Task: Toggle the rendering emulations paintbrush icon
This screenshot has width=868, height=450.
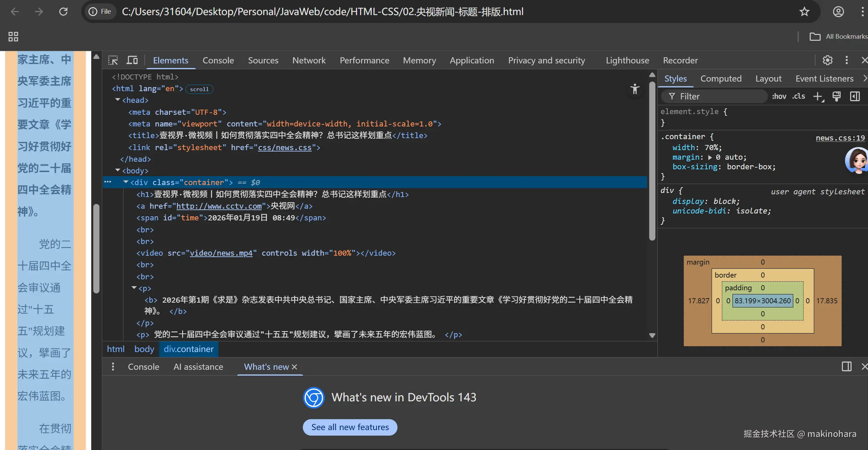Action: tap(836, 97)
